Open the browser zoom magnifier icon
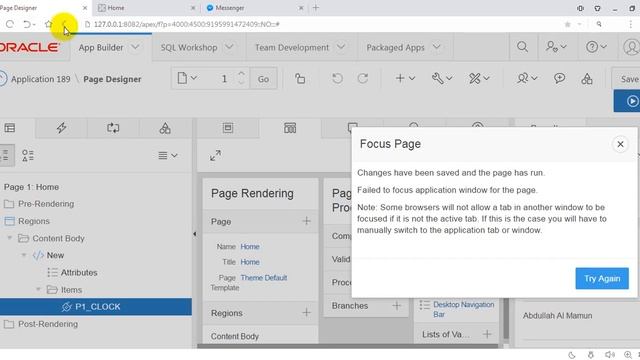Screen dimensions: 640x360 pyautogui.click(x=628, y=355)
